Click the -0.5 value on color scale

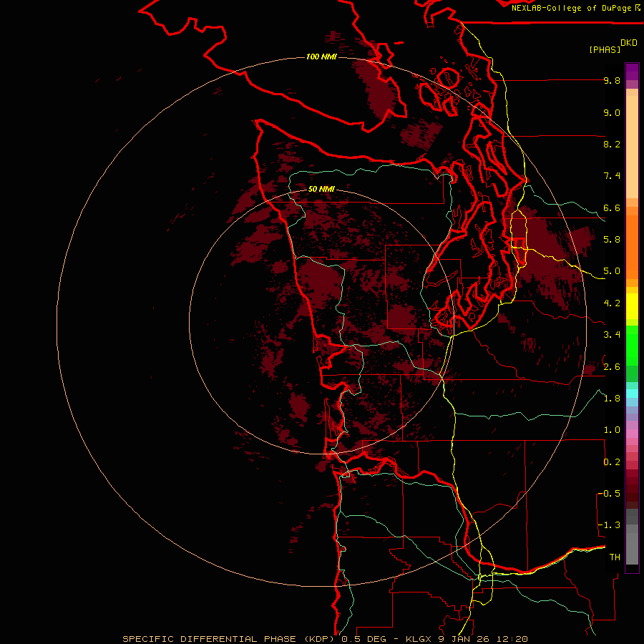pyautogui.click(x=609, y=494)
